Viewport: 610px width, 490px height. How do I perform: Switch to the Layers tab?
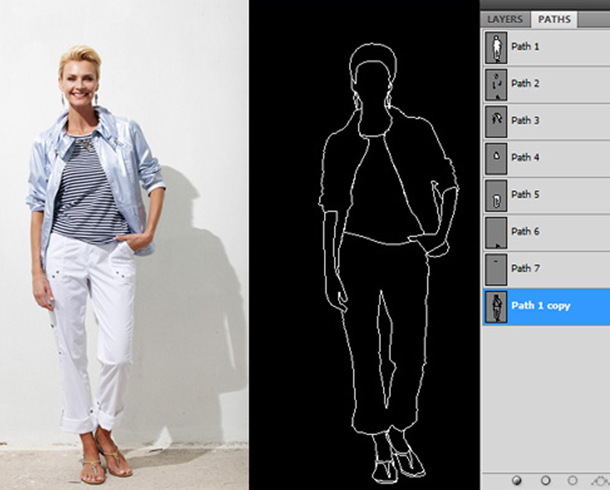pos(505,19)
